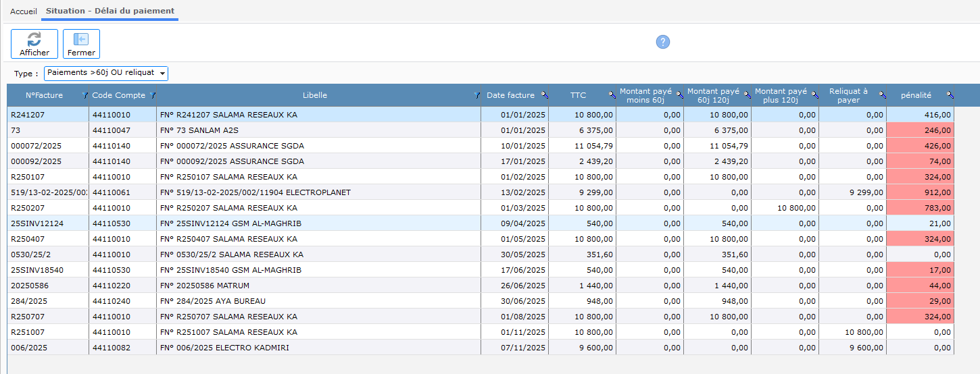Switch to the Accueil tab
Image resolution: width=980 pixels, height=374 pixels.
click(x=24, y=11)
